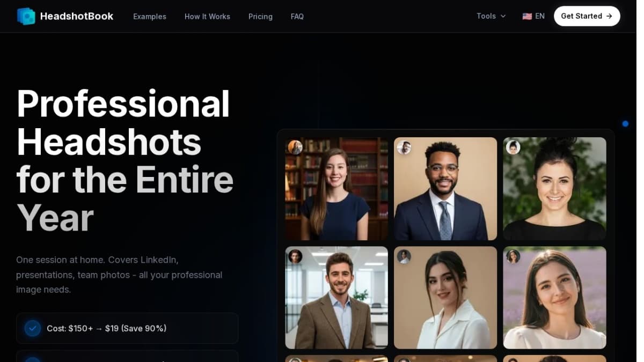Expand the Tools chevron in the navbar
Image resolution: width=644 pixels, height=362 pixels.
503,17
